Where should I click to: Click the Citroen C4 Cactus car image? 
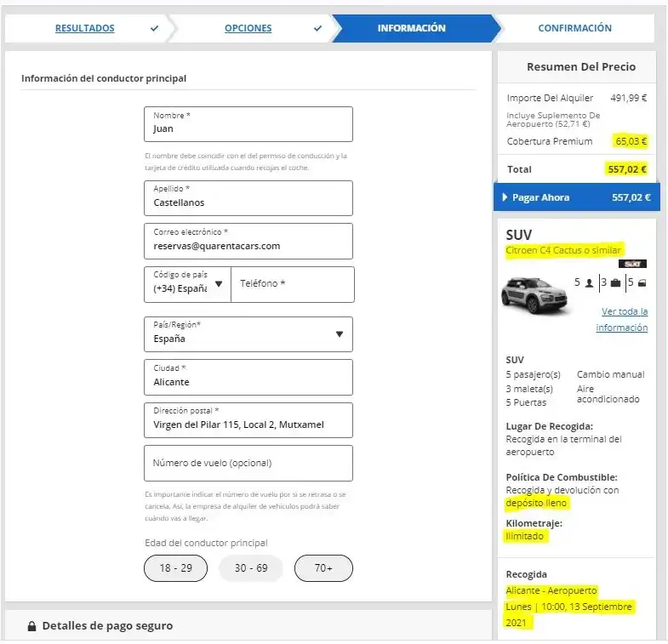point(535,295)
